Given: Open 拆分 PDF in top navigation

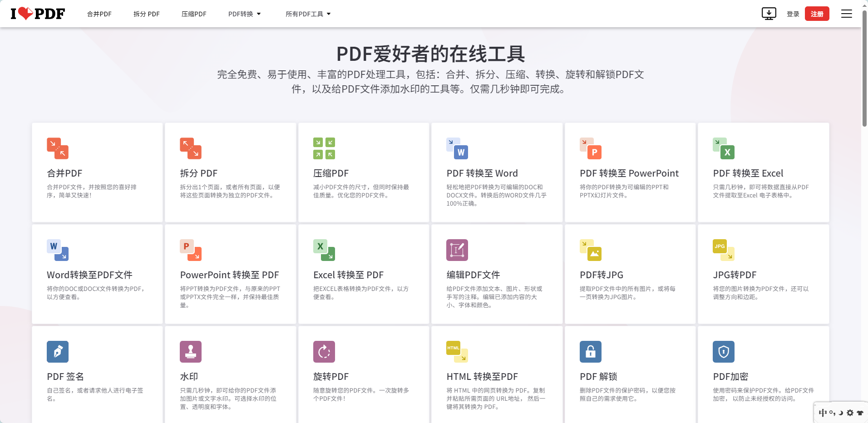Looking at the screenshot, I should pos(147,14).
